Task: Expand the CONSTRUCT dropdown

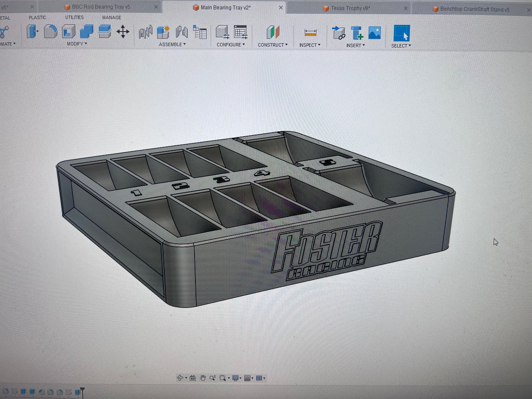Action: [x=272, y=45]
